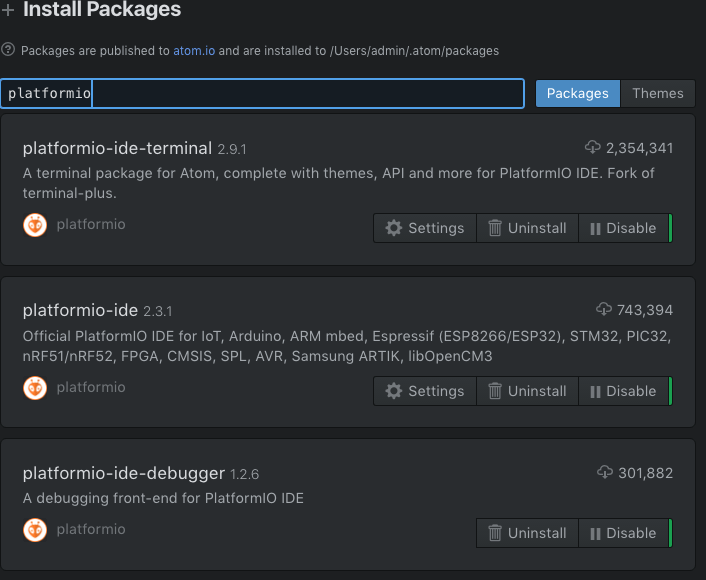The image size is (706, 580).
Task: Disable the platformio-ide-debugger package
Action: coord(622,533)
